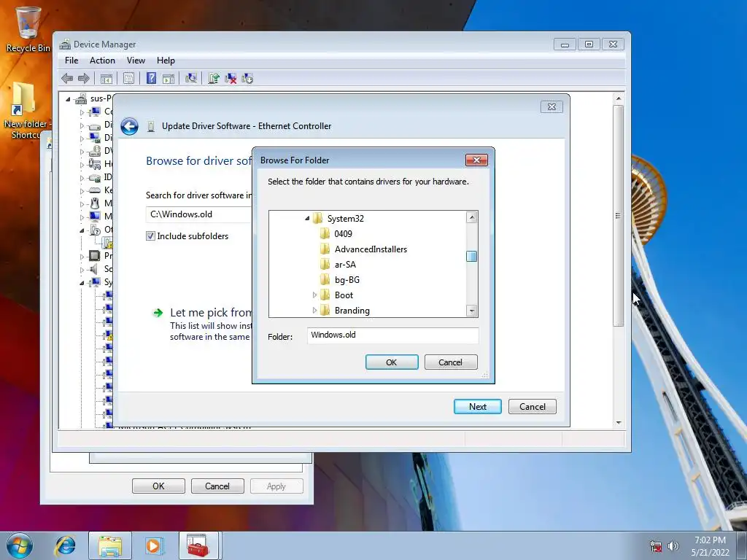747x560 pixels.
Task: Collapse the System32 folder node
Action: tap(307, 219)
